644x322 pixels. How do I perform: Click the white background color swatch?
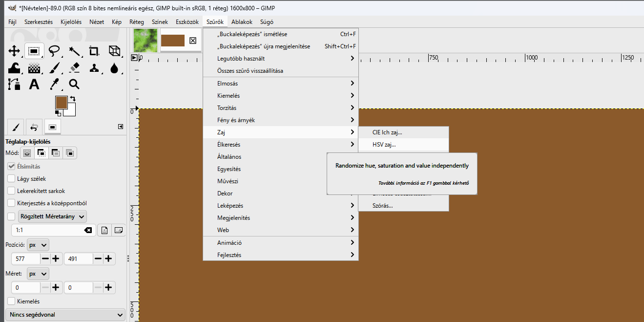tap(71, 111)
